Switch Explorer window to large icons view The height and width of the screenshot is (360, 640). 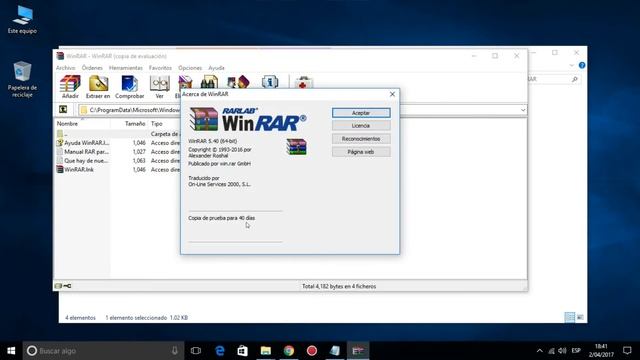580,317
